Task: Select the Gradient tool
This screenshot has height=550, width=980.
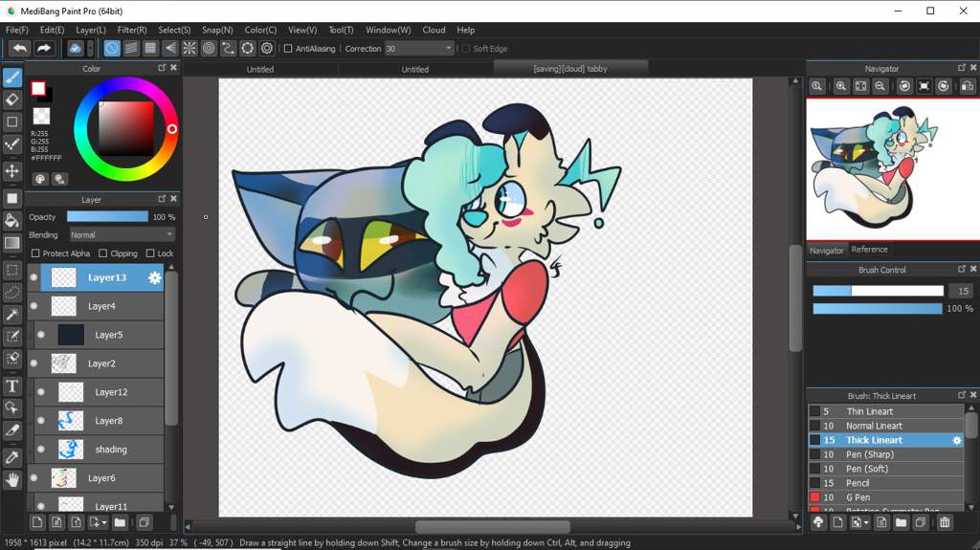Action: pos(11,243)
